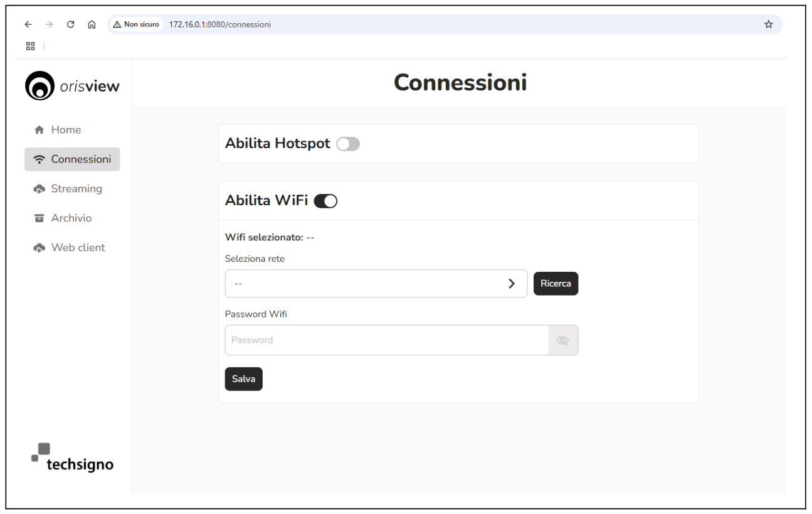Click the Archivio archive-box icon
The image size is (812, 514).
[39, 218]
